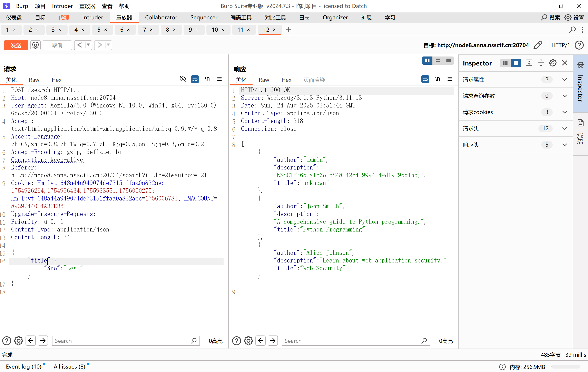This screenshot has width=588, height=372.
Task: Dock Inspector to the right
Action: pyautogui.click(x=516, y=63)
